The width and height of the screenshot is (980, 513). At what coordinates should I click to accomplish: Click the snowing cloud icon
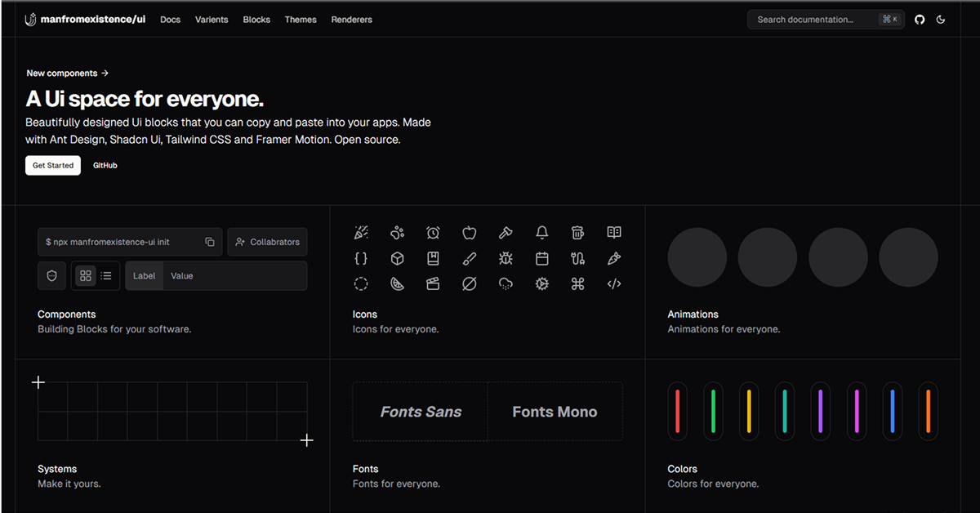(x=506, y=283)
